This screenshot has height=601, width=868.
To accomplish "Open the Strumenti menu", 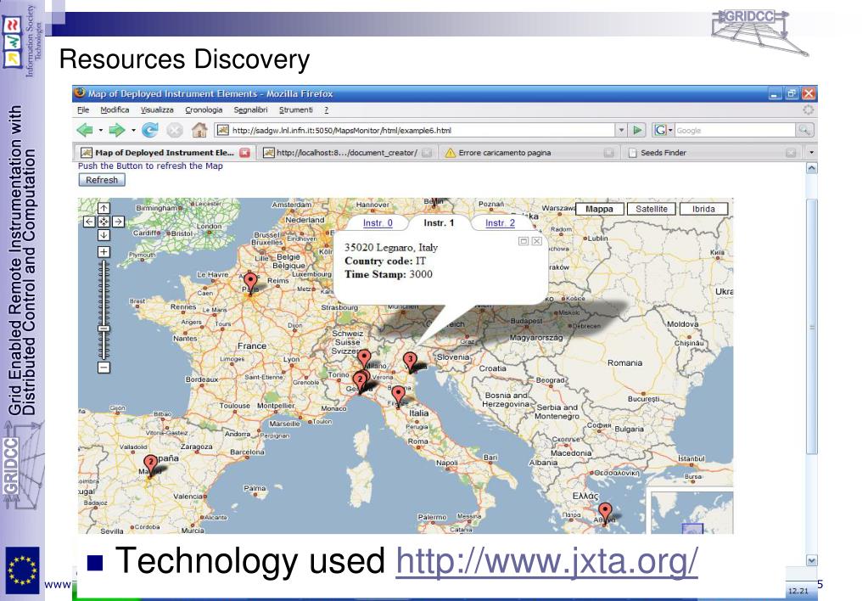I will (x=295, y=110).
